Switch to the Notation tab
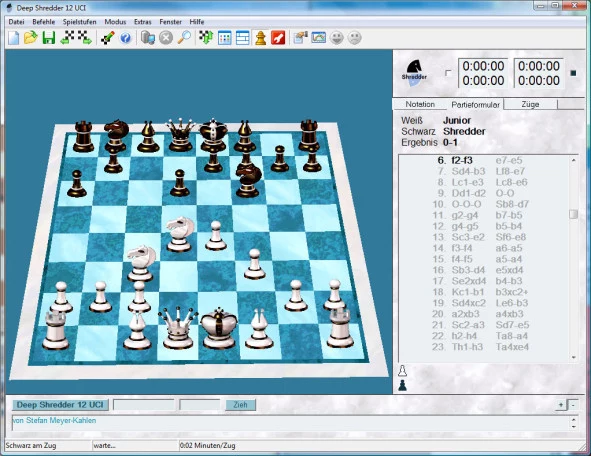Image resolution: width=591 pixels, height=456 pixels. click(420, 104)
